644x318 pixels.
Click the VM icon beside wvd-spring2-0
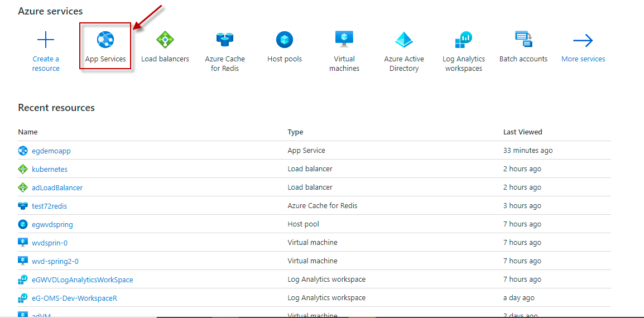click(x=23, y=261)
